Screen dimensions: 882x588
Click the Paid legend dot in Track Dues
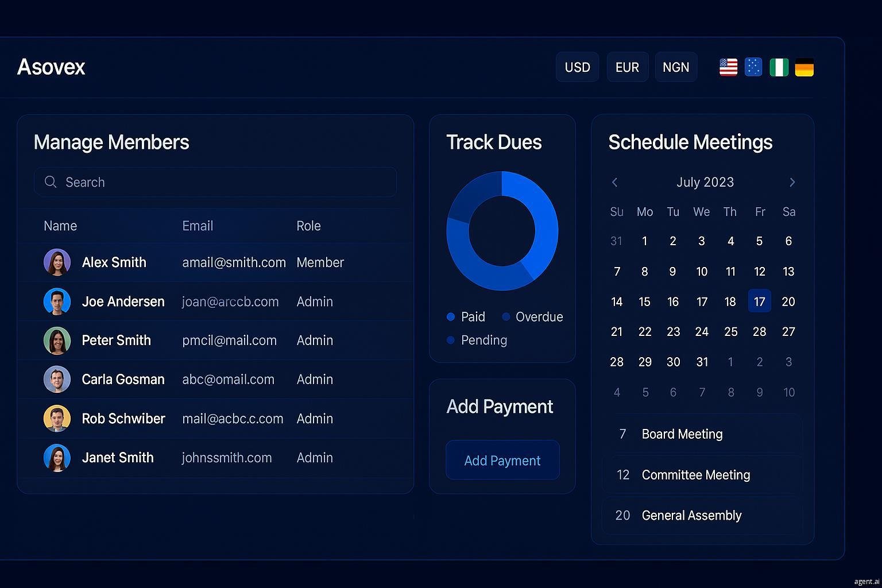coord(450,316)
